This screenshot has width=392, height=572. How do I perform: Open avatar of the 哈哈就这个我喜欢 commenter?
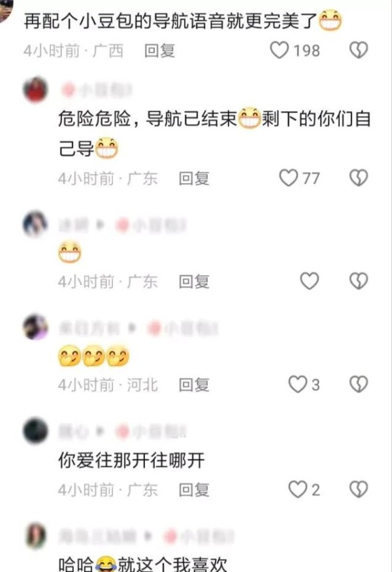point(35,535)
